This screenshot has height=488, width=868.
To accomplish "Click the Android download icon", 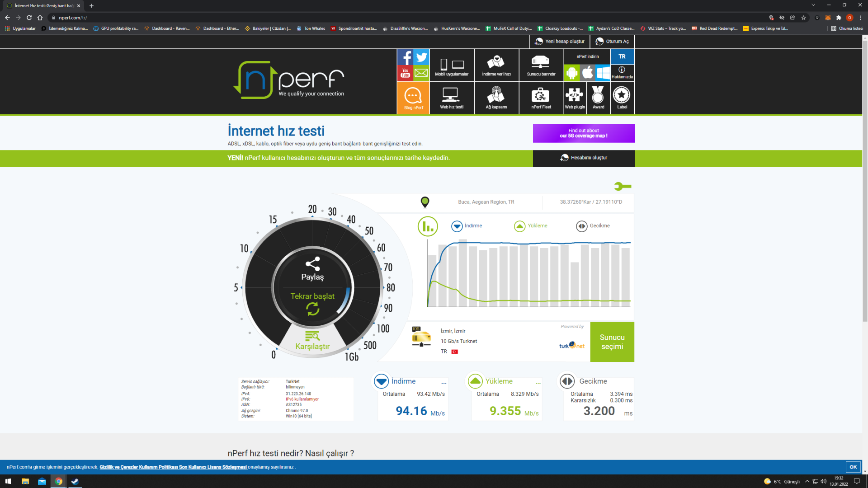I will [572, 73].
